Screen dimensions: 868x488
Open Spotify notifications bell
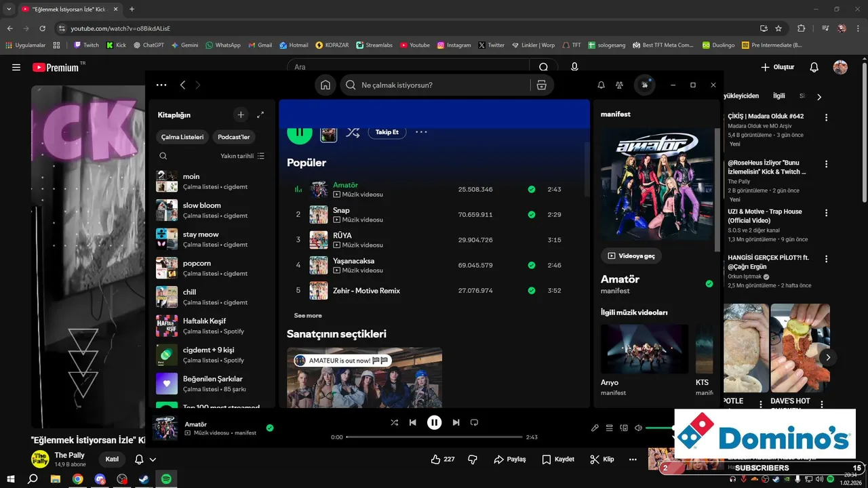coord(601,85)
